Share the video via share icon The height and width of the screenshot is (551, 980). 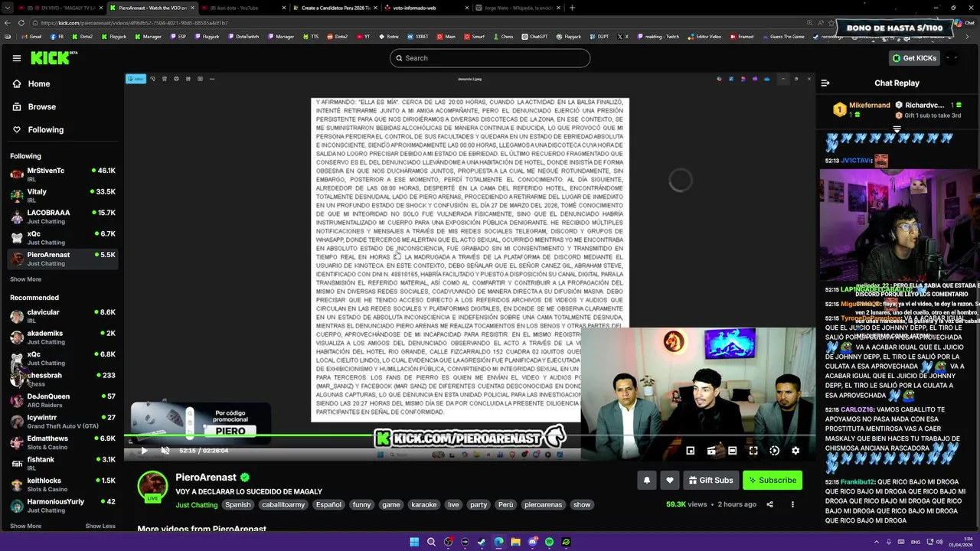point(769,504)
